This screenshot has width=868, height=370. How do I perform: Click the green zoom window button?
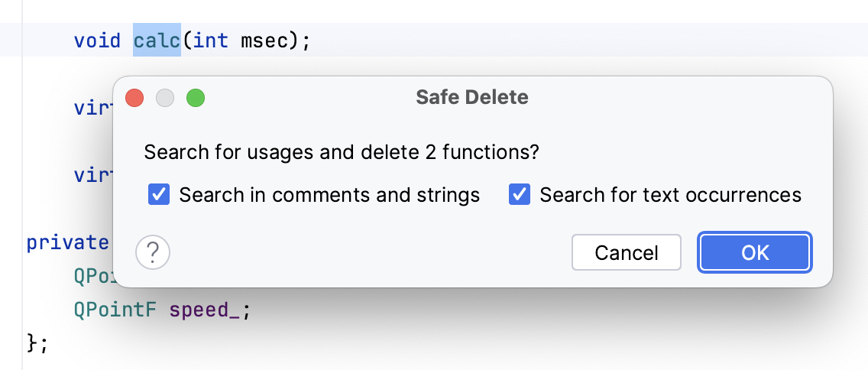[196, 98]
